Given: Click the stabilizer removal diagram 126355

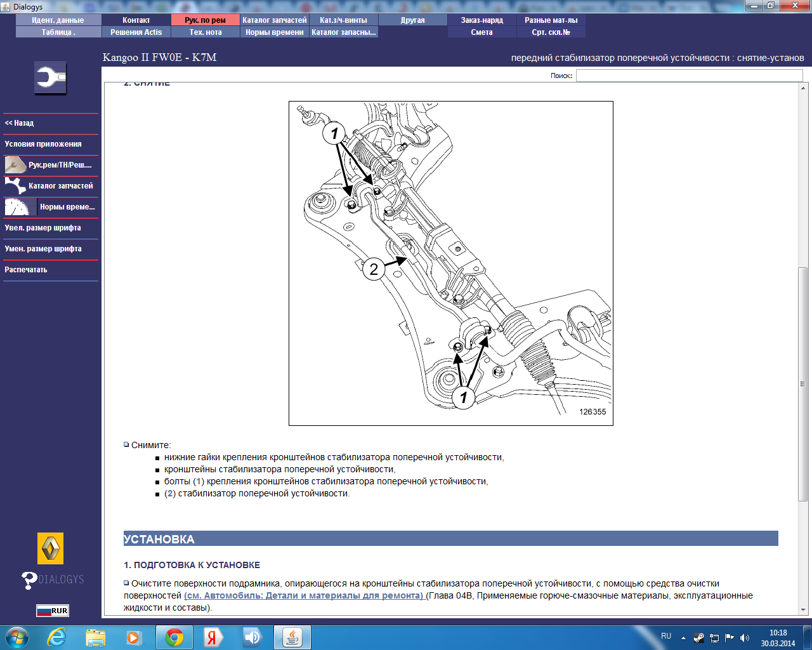Looking at the screenshot, I should click(451, 263).
